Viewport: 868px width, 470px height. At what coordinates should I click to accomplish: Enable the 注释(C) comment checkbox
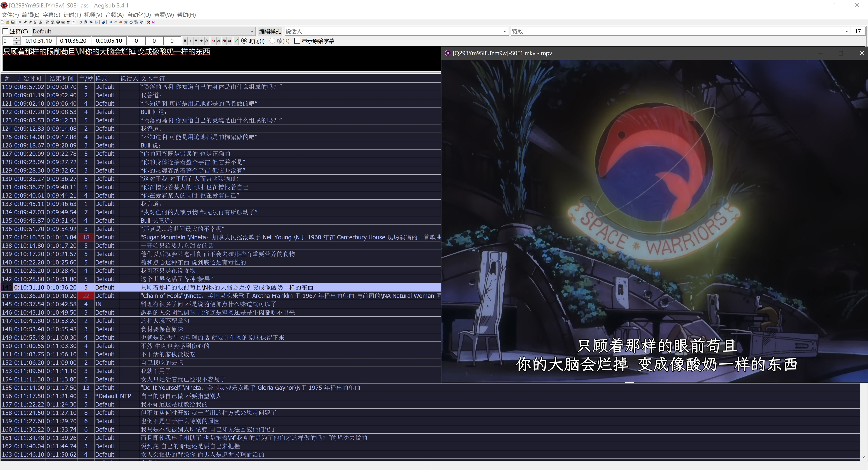(5, 31)
